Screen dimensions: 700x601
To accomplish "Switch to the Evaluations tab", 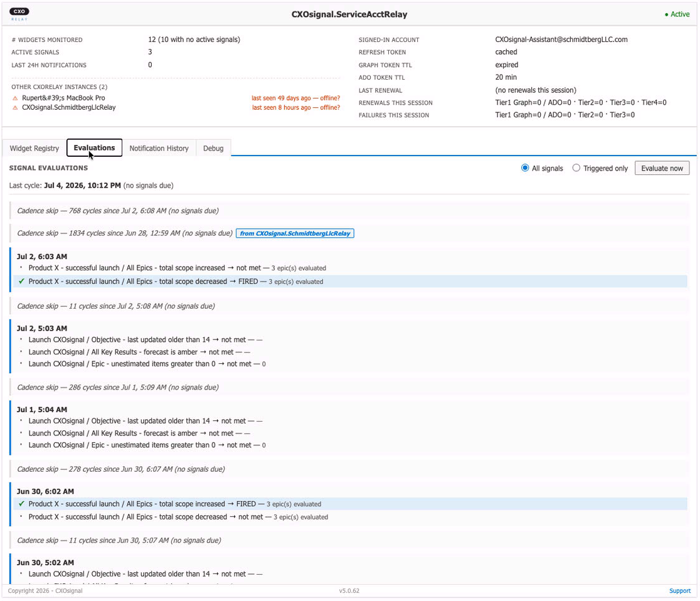I will tap(94, 148).
